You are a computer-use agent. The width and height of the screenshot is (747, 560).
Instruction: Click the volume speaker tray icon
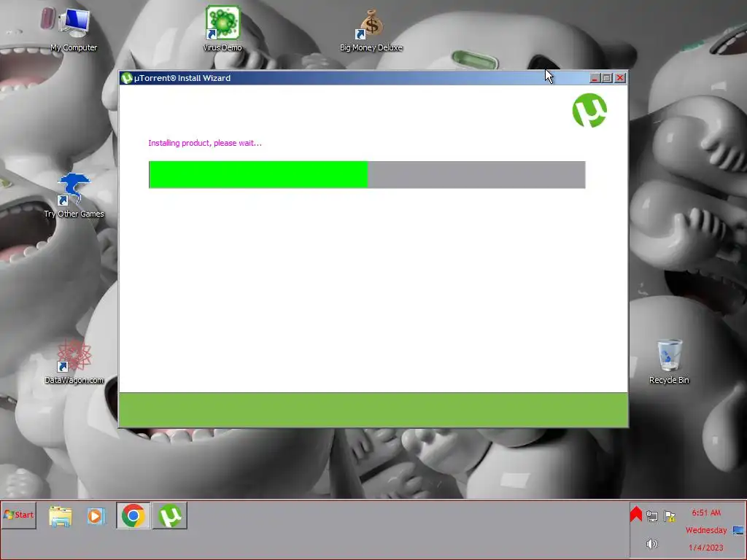tap(651, 543)
